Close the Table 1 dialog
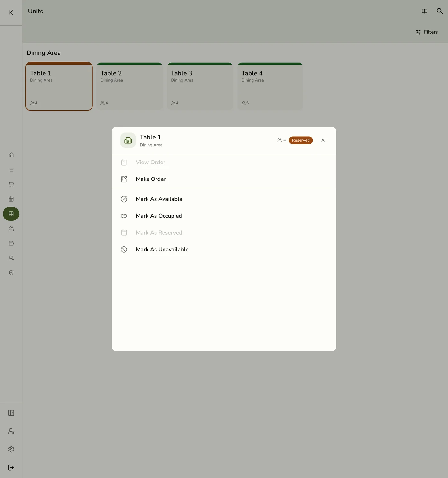This screenshot has width=448, height=478. [323, 140]
